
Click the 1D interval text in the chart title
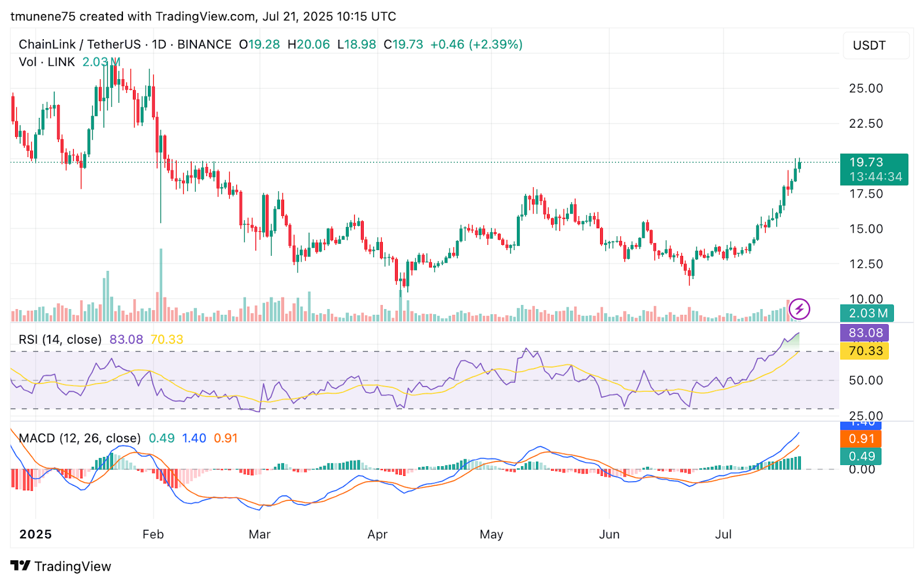pos(159,44)
